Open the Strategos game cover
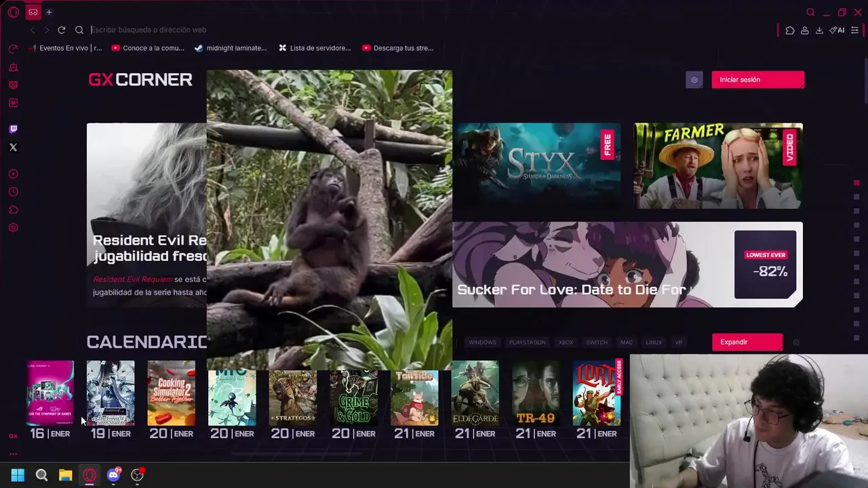868x488 pixels. pos(293,398)
